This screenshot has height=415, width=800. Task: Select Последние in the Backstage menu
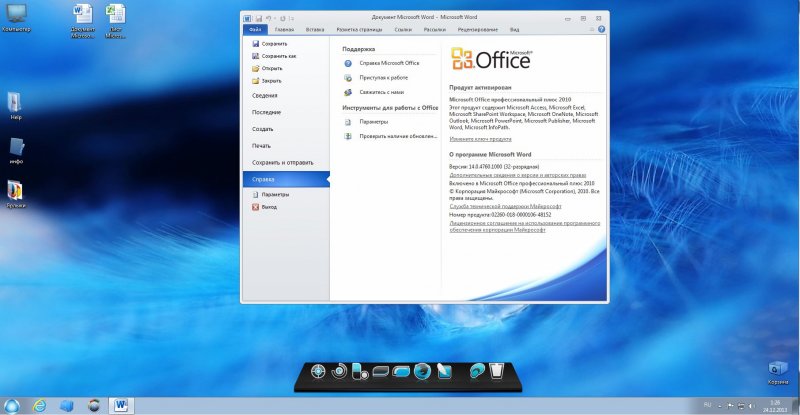tap(266, 112)
